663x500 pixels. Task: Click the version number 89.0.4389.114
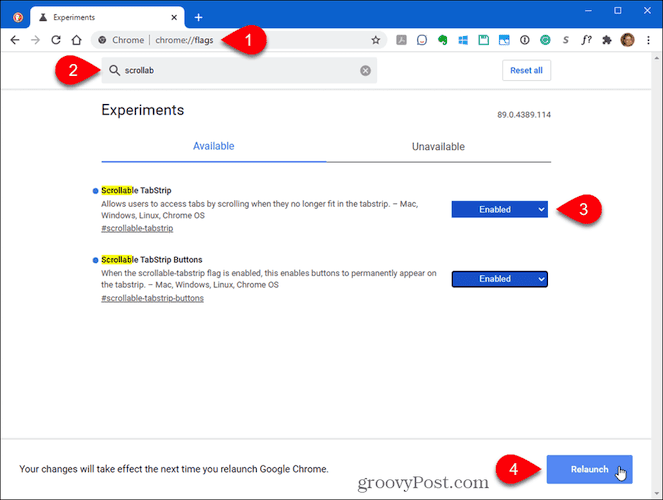pyautogui.click(x=524, y=115)
